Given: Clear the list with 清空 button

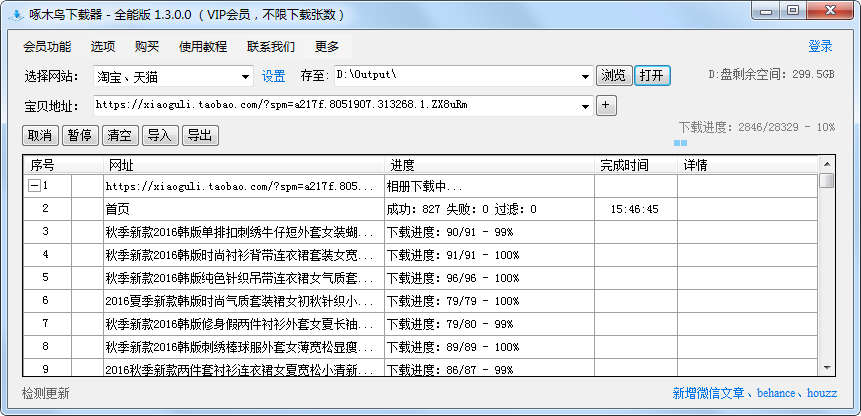Looking at the screenshot, I should coord(120,136).
